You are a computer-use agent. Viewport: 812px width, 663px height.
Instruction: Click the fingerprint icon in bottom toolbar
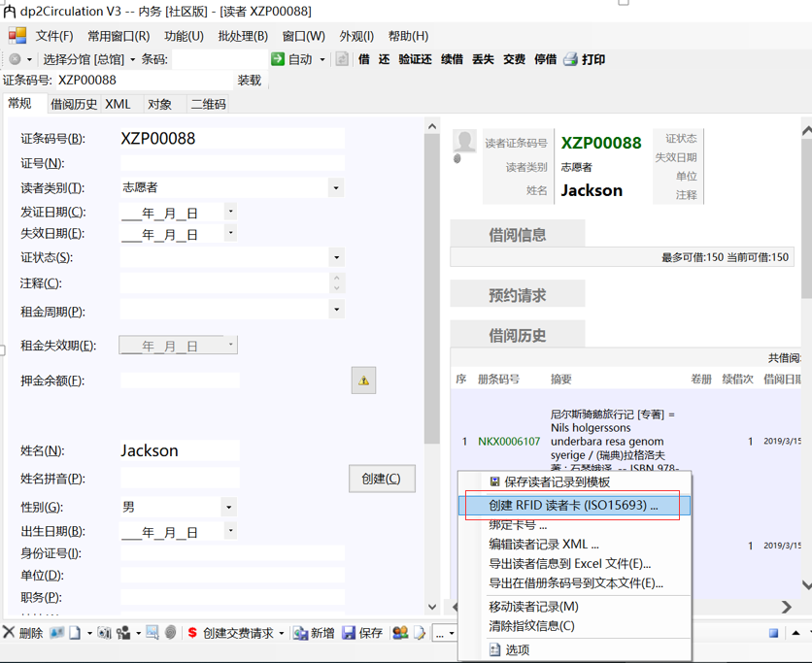click(170, 632)
